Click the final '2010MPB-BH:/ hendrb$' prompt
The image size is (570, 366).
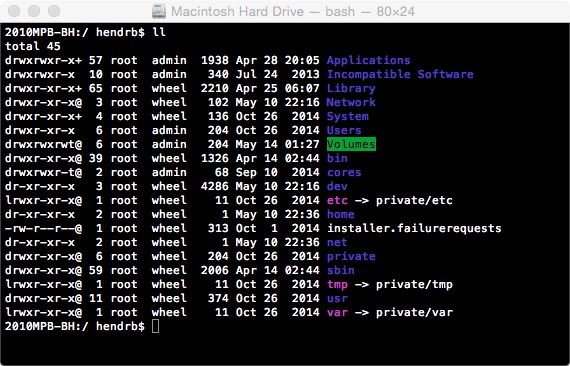tap(75, 326)
